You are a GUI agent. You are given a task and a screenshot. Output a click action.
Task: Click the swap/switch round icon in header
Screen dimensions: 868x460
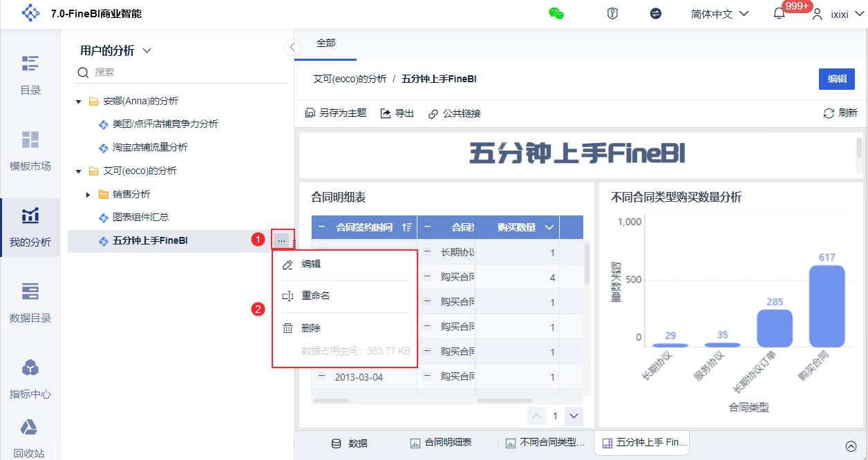point(656,14)
